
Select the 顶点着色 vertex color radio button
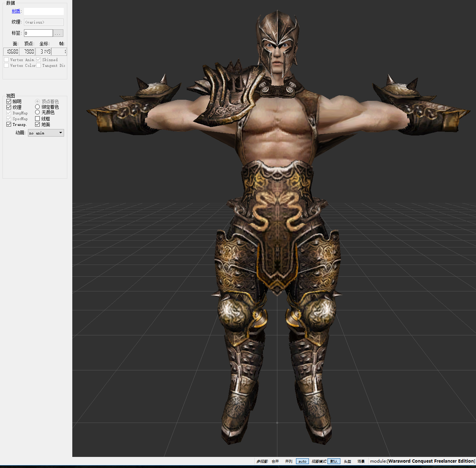pos(37,102)
